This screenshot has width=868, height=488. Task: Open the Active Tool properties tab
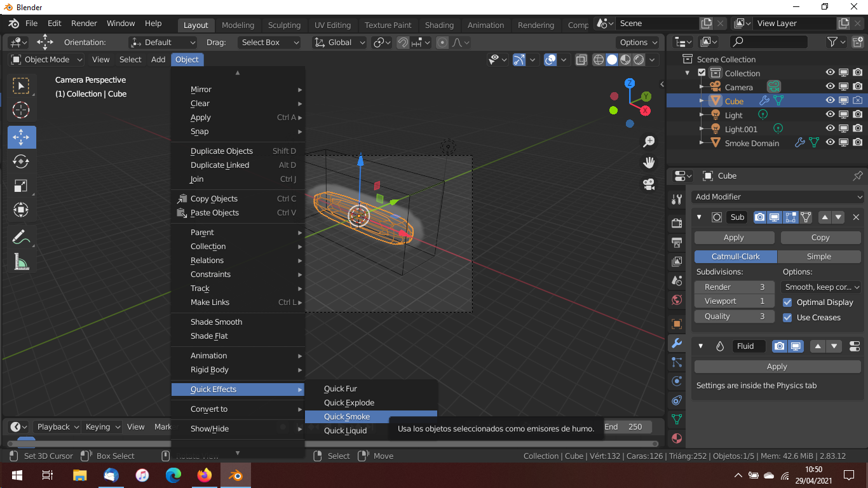[x=677, y=199]
